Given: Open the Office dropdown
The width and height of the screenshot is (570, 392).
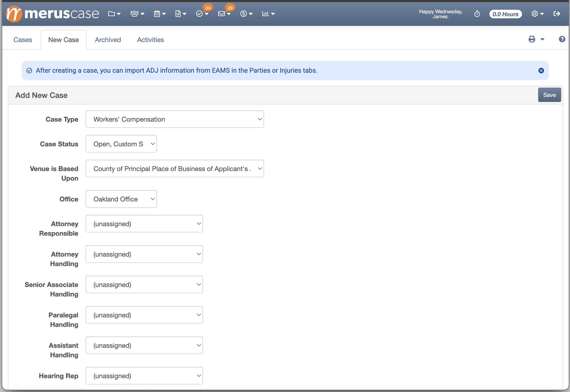Looking at the screenshot, I should 121,199.
